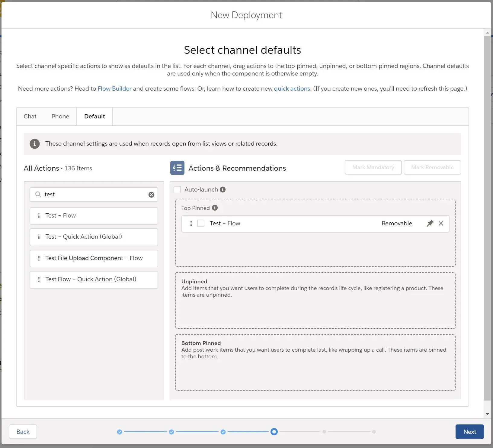Grab drag handle of Test Flow – Quick Action (Global)
Viewport: 493px width, 448px height.
tap(39, 279)
